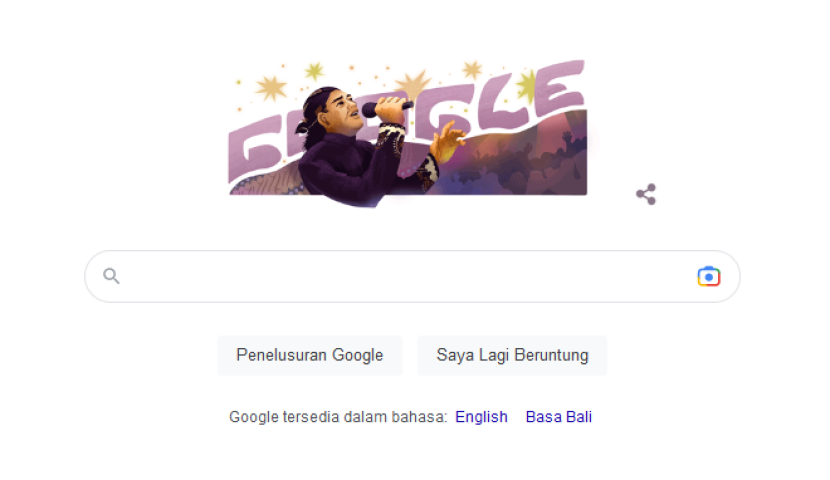Click the Saya Lagi Beruntung button

pos(512,355)
